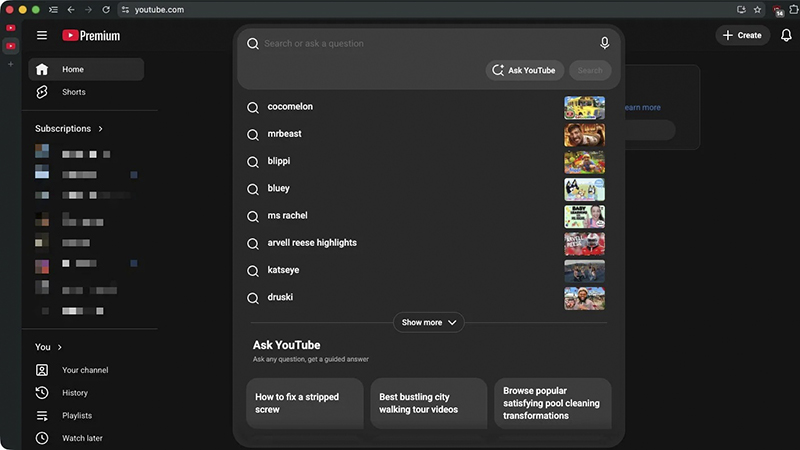Screen dimensions: 800x450
Task: Choose Best bustling city walking tour videos card
Action: pyautogui.click(x=429, y=403)
